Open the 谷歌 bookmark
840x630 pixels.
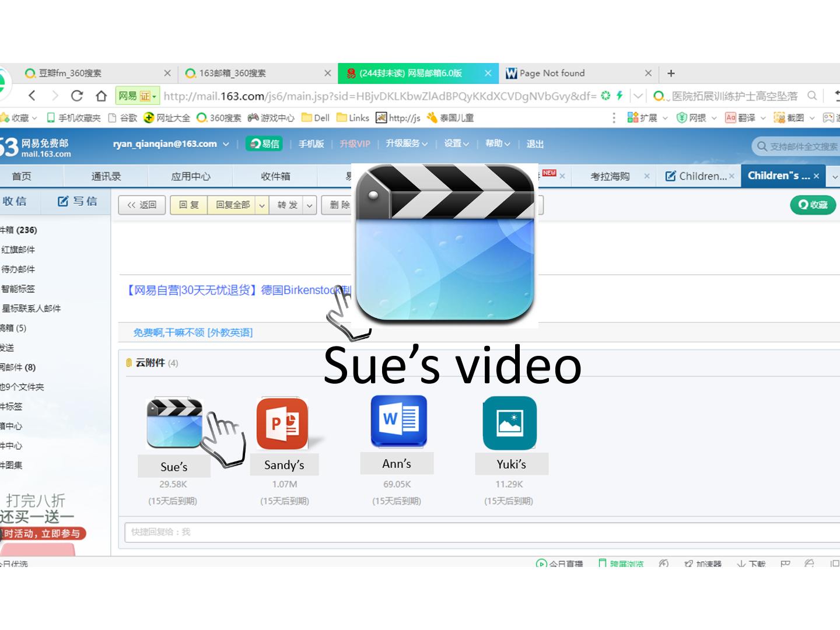123,118
